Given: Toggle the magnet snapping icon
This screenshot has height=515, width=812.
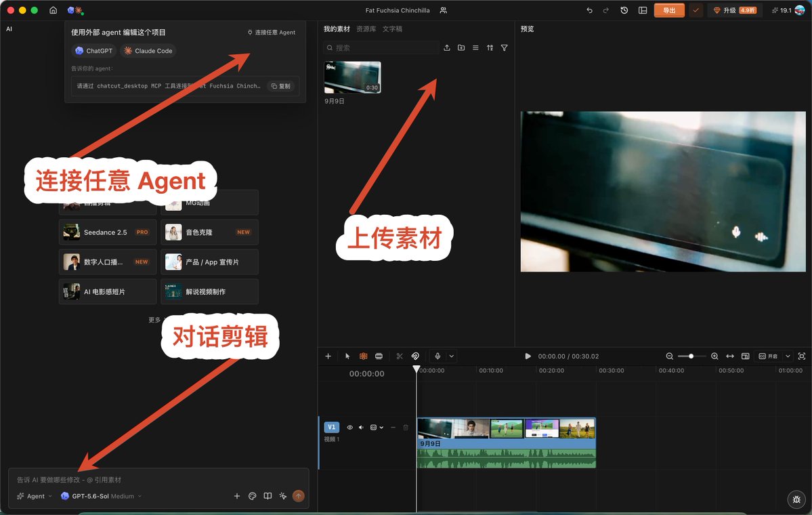Looking at the screenshot, I should point(415,356).
